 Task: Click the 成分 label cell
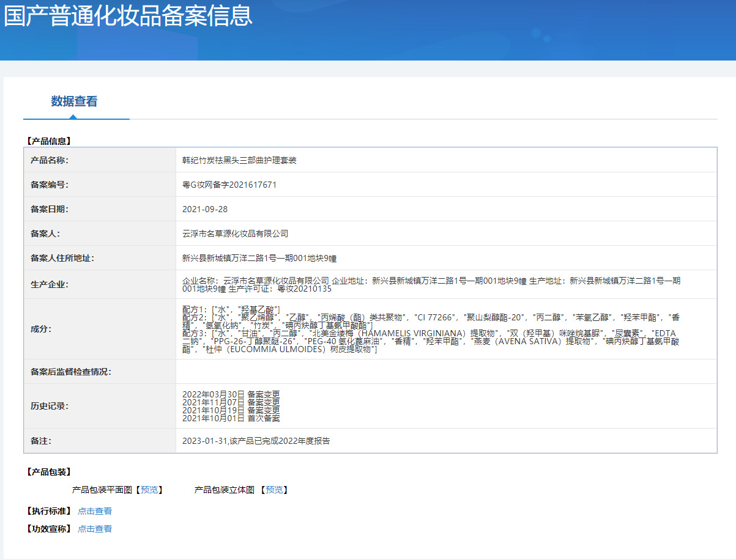click(x=100, y=329)
